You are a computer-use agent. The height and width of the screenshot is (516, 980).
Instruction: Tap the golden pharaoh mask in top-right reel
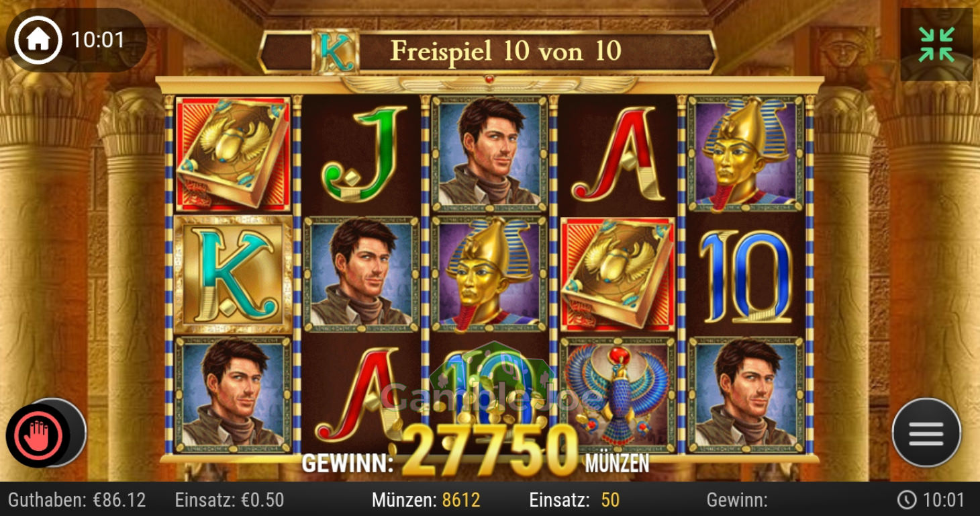[746, 154]
